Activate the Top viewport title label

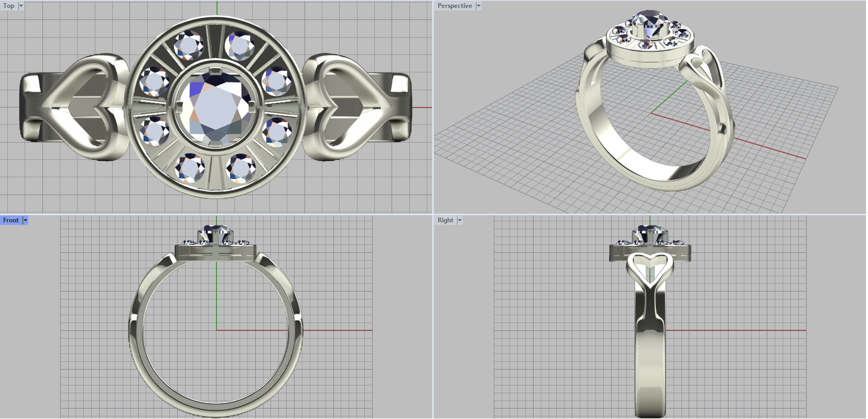[x=9, y=6]
